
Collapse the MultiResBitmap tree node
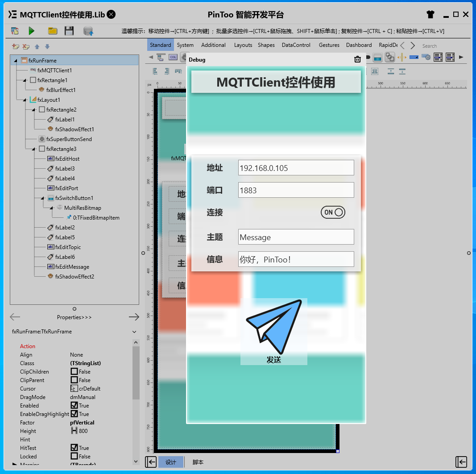[51, 208]
